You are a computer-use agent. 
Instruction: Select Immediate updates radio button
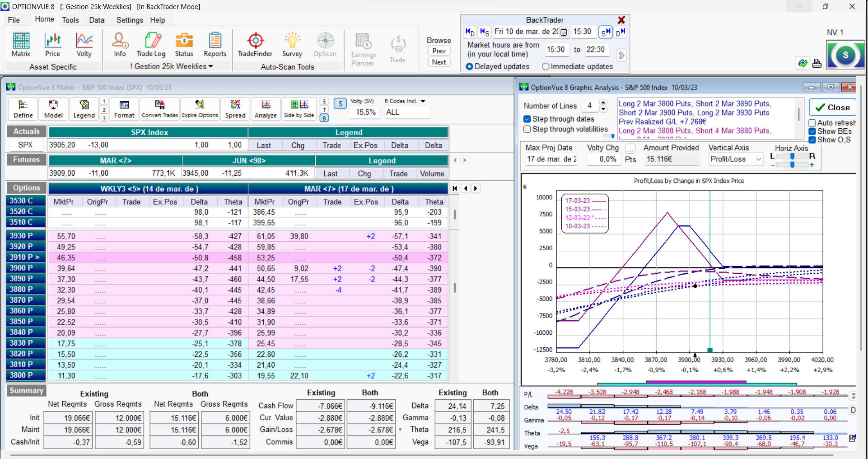coord(546,66)
